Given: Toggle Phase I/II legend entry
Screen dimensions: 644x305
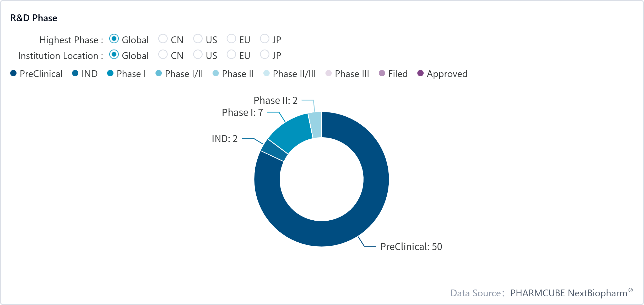Looking at the screenshot, I should pyautogui.click(x=159, y=73).
